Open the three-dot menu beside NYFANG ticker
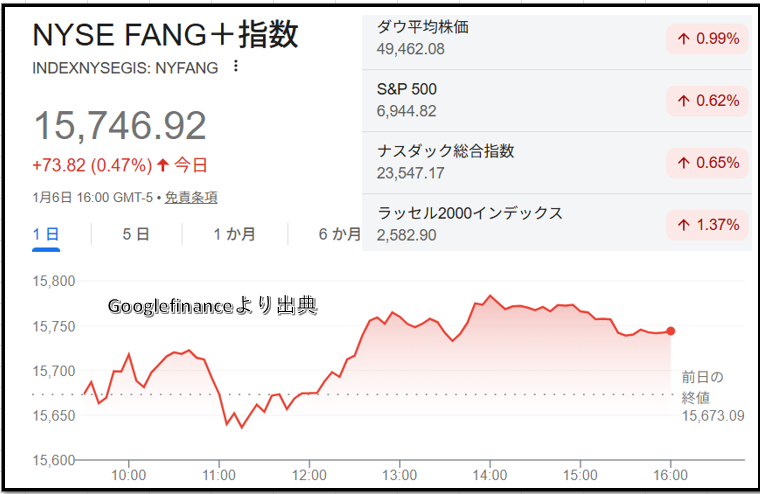The width and height of the screenshot is (760, 494). click(x=236, y=67)
